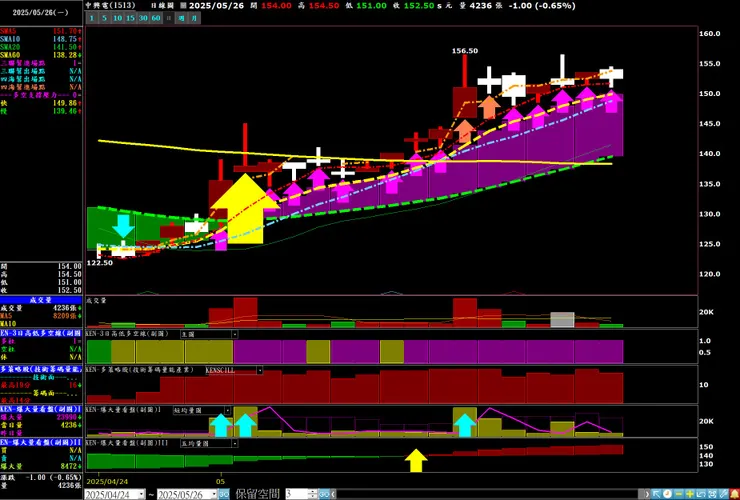Click the 慢 139.46 value row
Viewport: 740px width, 500px height.
pos(41,111)
